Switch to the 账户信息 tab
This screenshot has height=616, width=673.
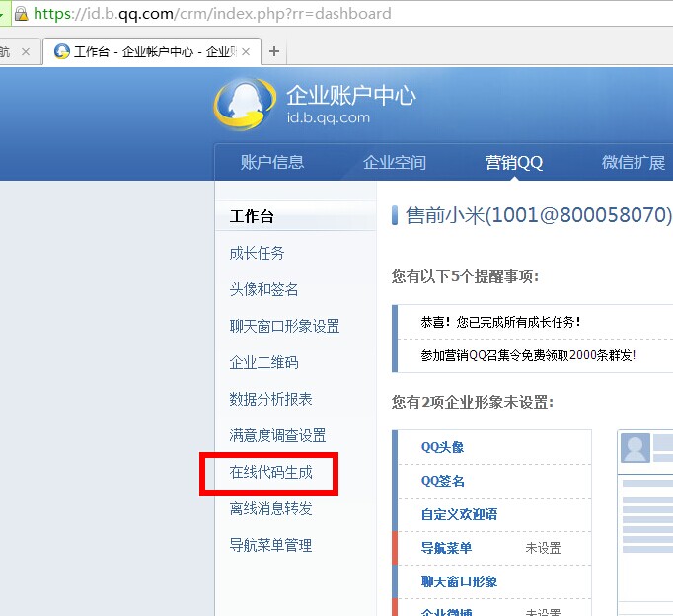pyautogui.click(x=272, y=163)
